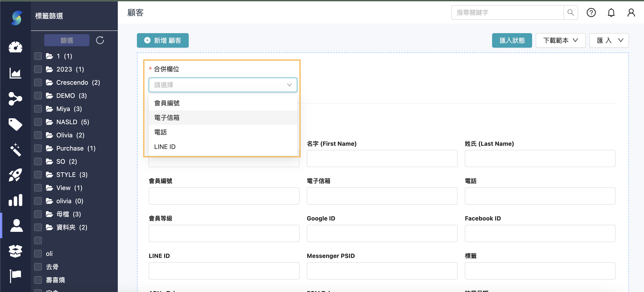Click the 新增 顧客 button
Image resolution: width=644 pixels, height=292 pixels.
tap(163, 40)
